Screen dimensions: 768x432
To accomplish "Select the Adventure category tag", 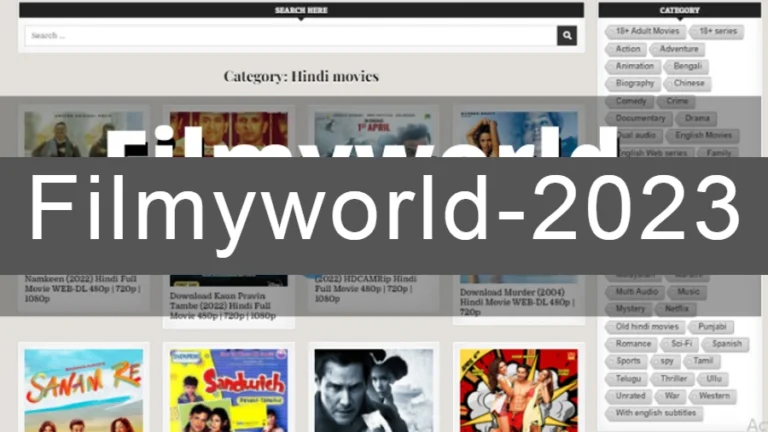I will 677,49.
